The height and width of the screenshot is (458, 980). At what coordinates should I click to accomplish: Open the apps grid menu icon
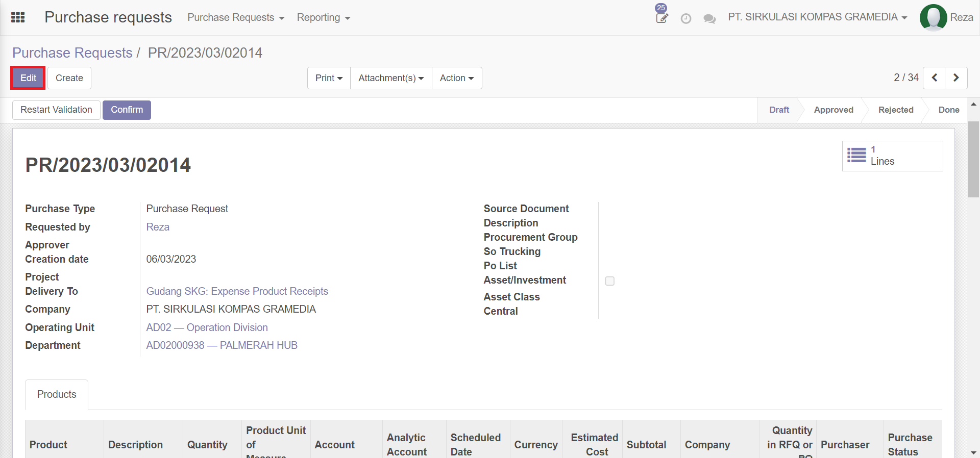click(x=18, y=17)
